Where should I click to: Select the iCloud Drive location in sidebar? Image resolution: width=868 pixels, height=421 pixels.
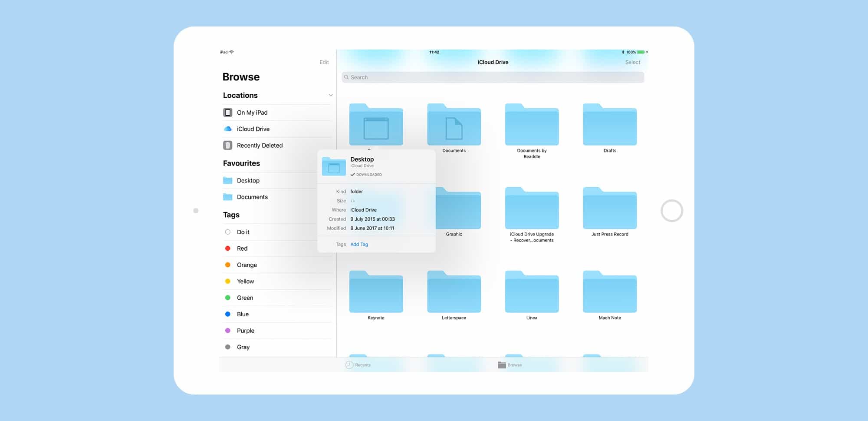(253, 129)
